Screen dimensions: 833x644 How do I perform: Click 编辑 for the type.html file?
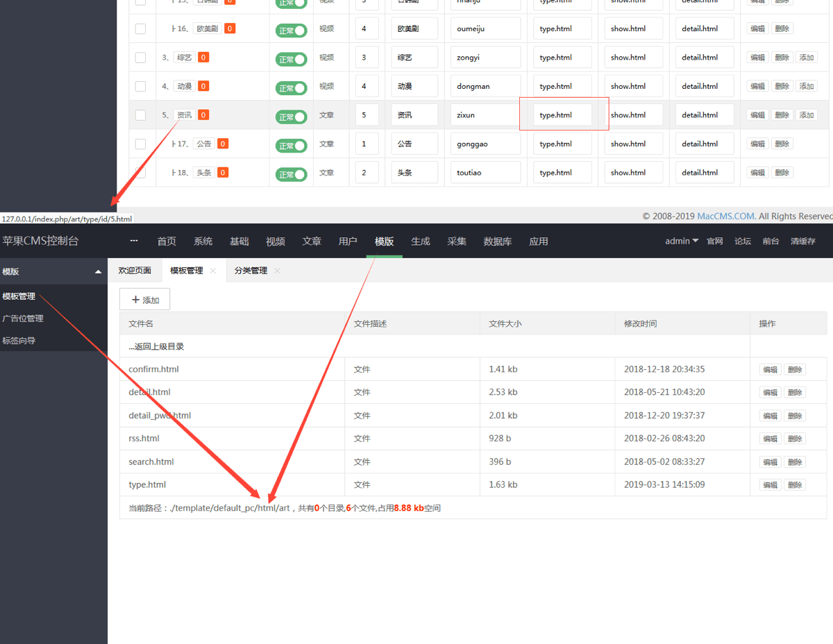pos(771,485)
